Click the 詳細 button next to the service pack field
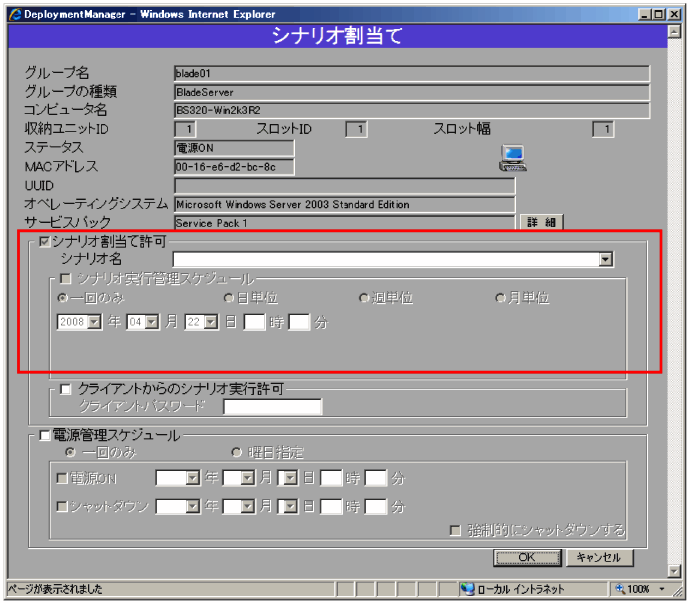Viewport: 688px width, 603px height. coord(541,222)
